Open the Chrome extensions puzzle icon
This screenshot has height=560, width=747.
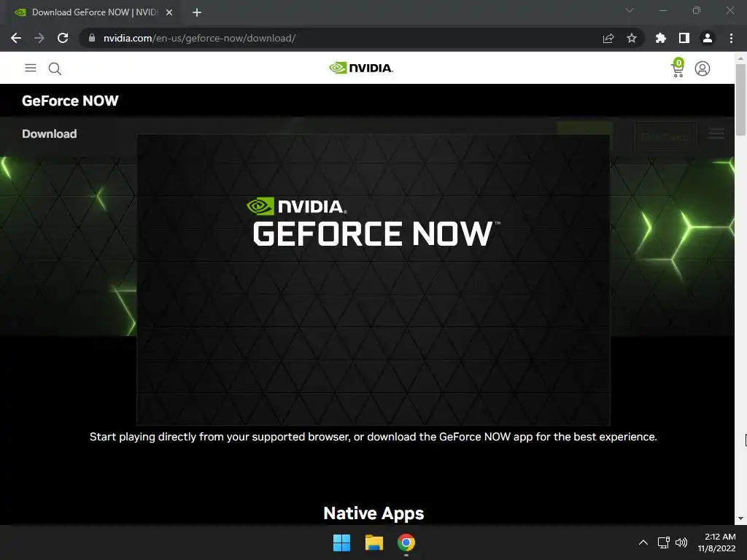coord(661,38)
